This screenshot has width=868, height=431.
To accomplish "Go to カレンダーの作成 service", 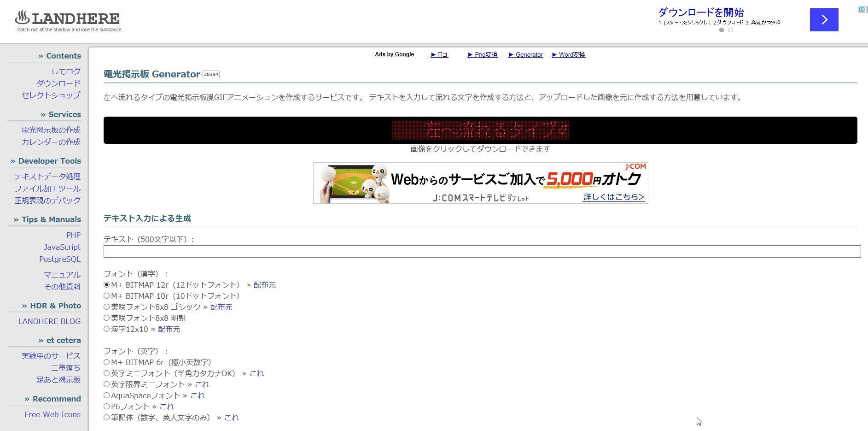I will tap(51, 142).
